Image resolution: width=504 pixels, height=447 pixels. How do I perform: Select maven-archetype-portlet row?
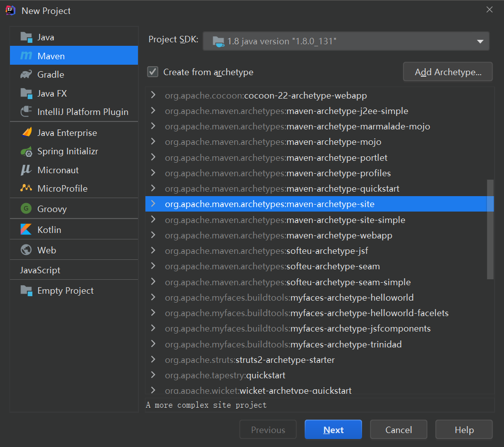319,157
